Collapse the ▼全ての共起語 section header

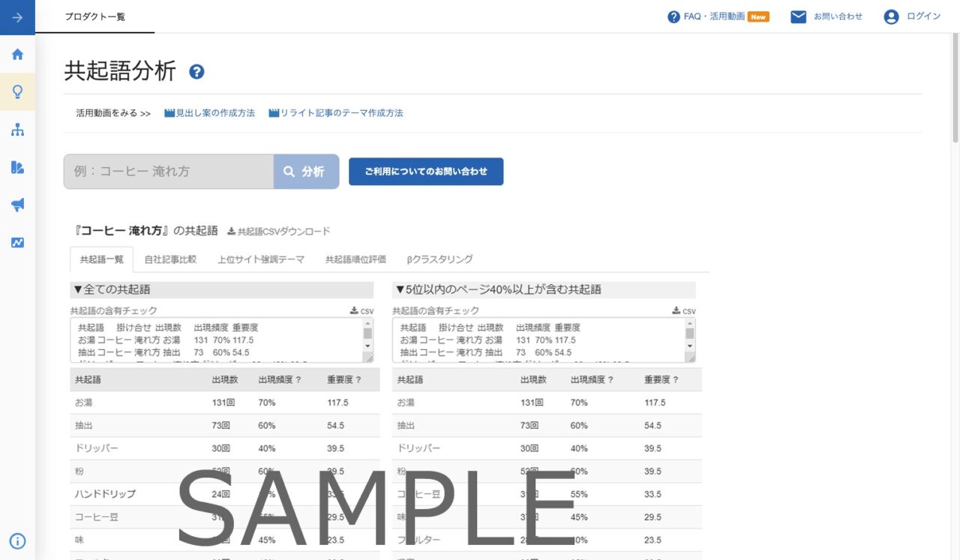click(x=222, y=289)
